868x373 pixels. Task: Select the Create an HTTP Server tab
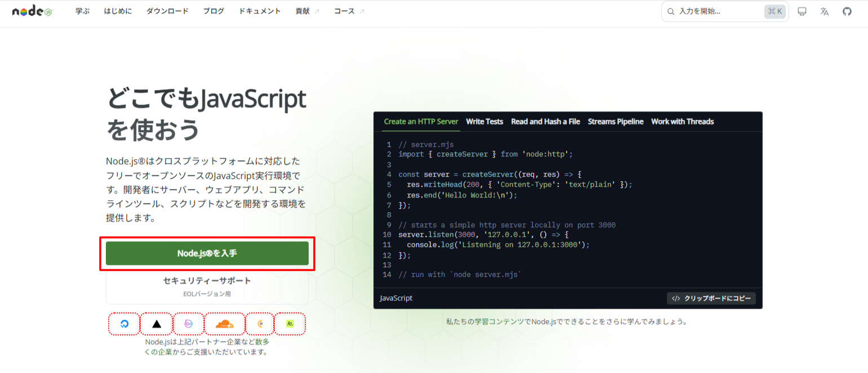[x=421, y=122]
